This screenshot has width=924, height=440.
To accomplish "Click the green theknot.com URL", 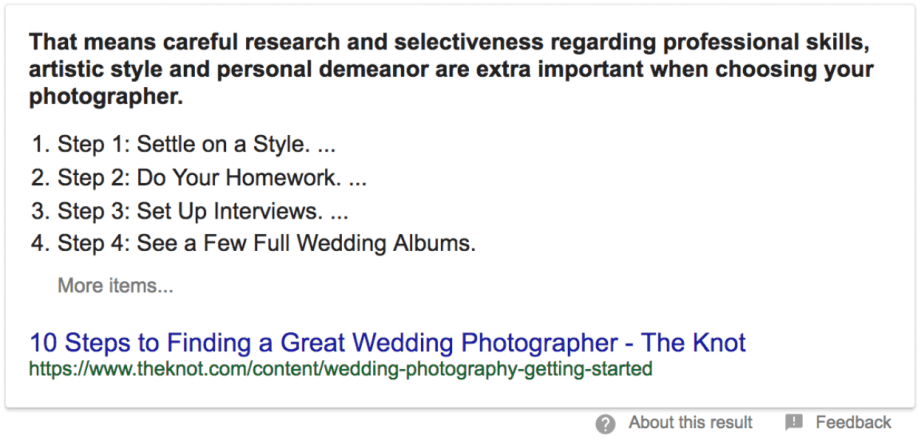I will tap(341, 369).
